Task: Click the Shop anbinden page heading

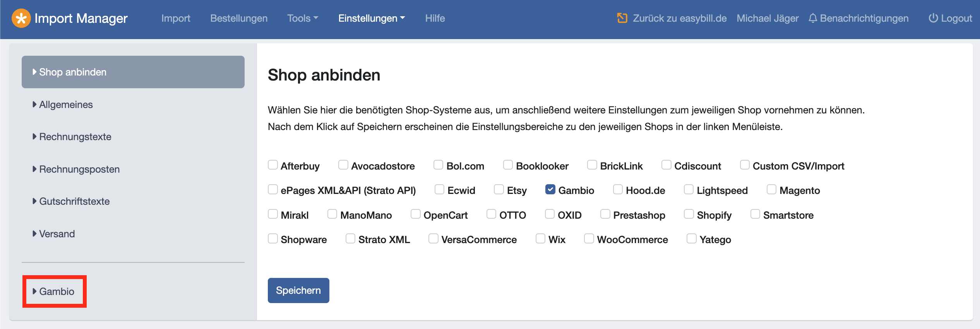Action: point(324,75)
